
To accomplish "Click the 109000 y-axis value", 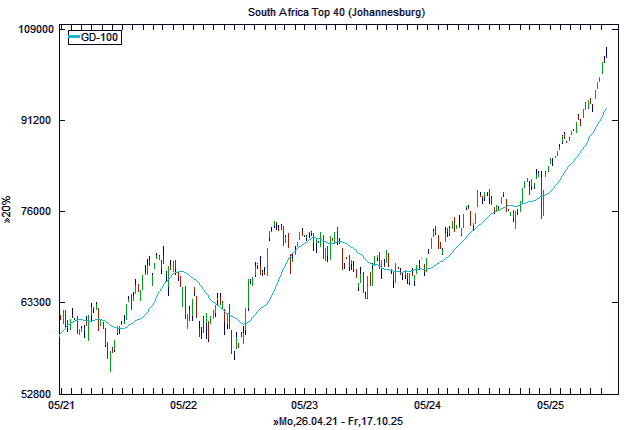I will click(x=37, y=29).
